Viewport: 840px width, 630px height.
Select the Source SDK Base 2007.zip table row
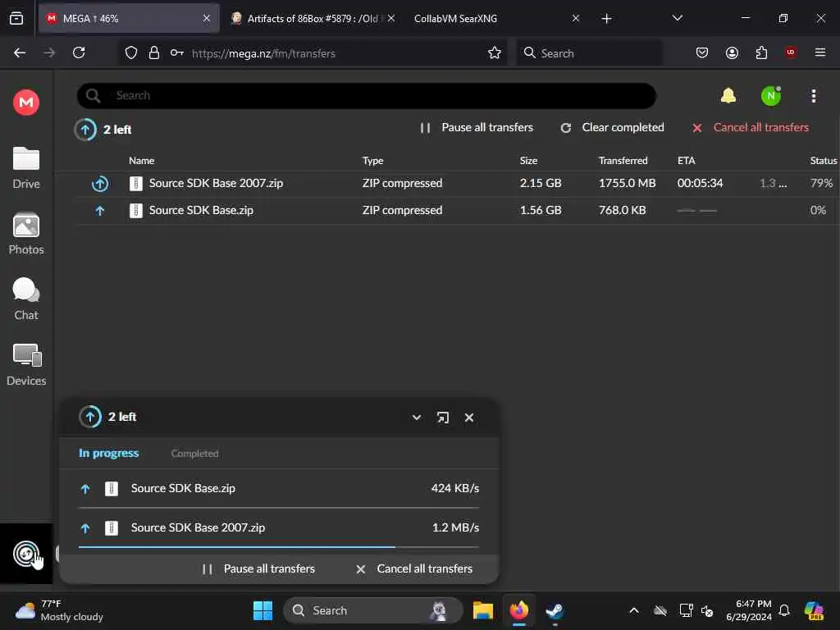pos(458,184)
